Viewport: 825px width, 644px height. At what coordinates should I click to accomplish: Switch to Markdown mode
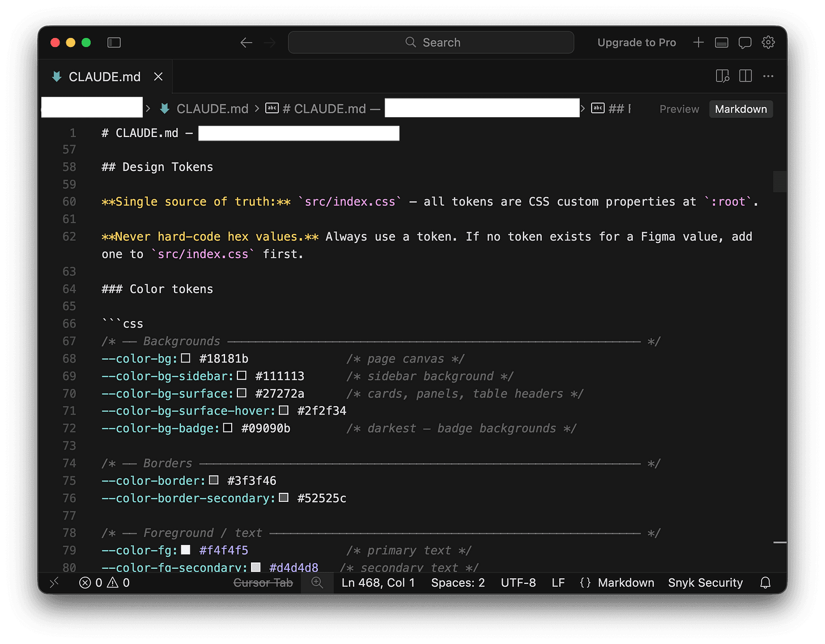click(741, 109)
